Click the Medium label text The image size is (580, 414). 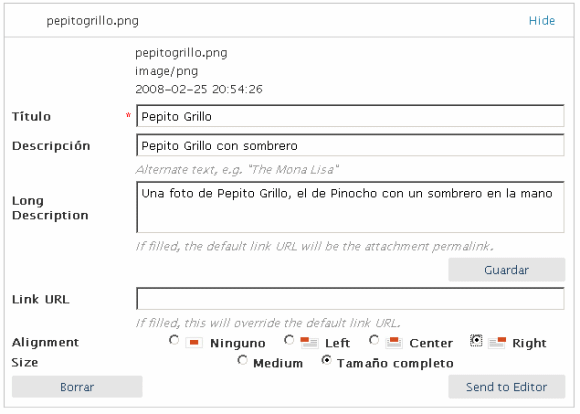click(x=278, y=363)
